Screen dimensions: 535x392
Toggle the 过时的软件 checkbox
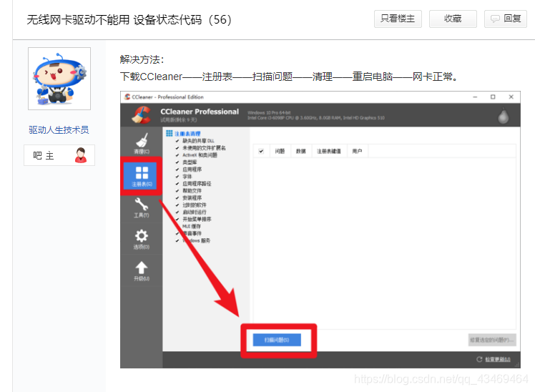pos(177,205)
